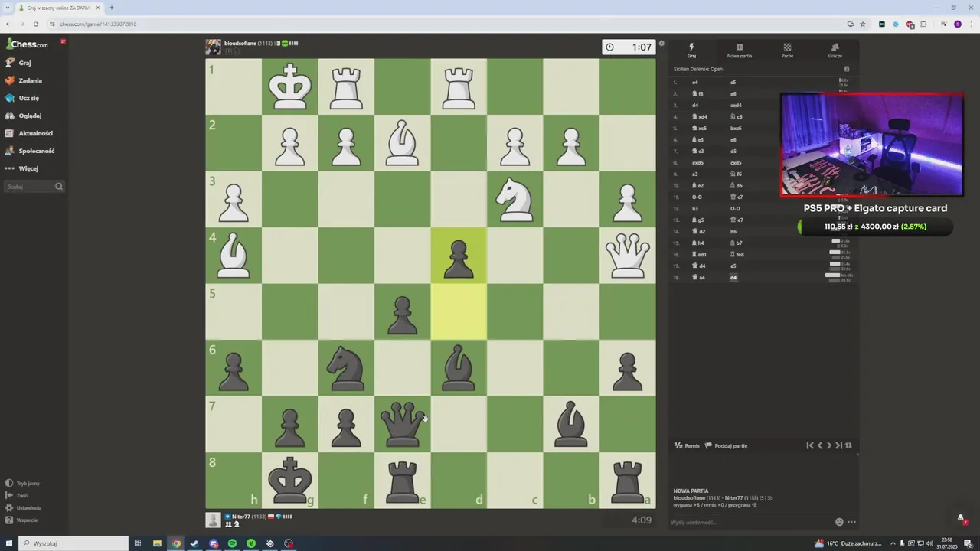The width and height of the screenshot is (980, 551).
Task: Jump to the first move of the game
Action: [x=810, y=445]
